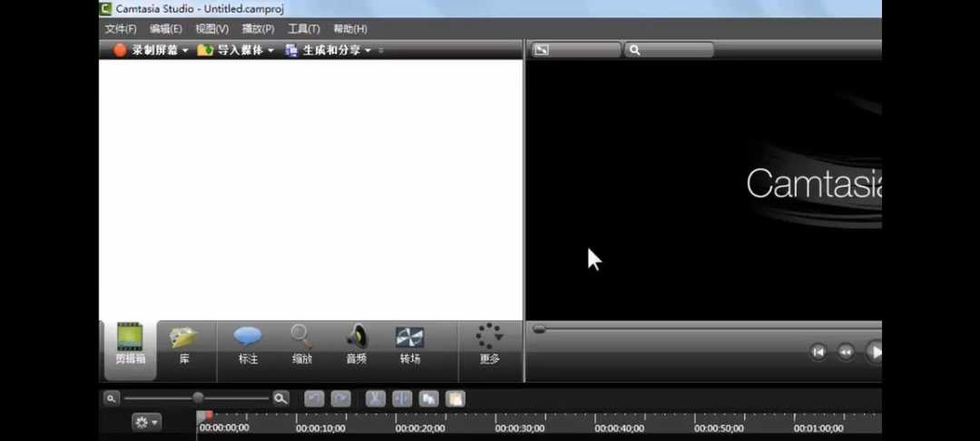This screenshot has height=441, width=980.
Task: Switch to the 剪辑箱 (Clip Bin) tab
Action: (129, 347)
